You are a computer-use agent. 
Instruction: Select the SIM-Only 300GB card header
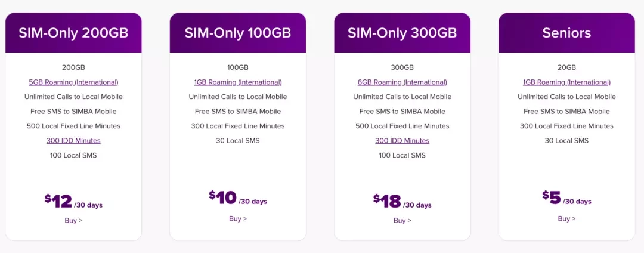[x=402, y=33]
